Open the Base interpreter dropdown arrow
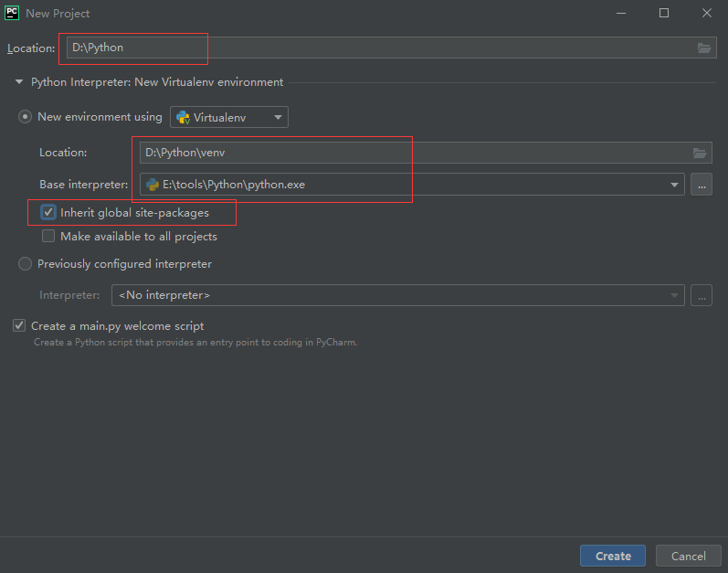The image size is (728, 573). 676,185
